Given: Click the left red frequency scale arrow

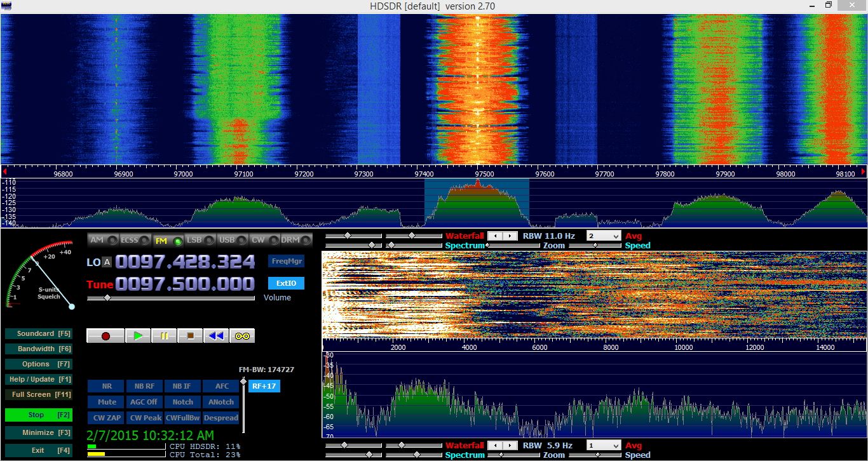Looking at the screenshot, I should pyautogui.click(x=4, y=171).
